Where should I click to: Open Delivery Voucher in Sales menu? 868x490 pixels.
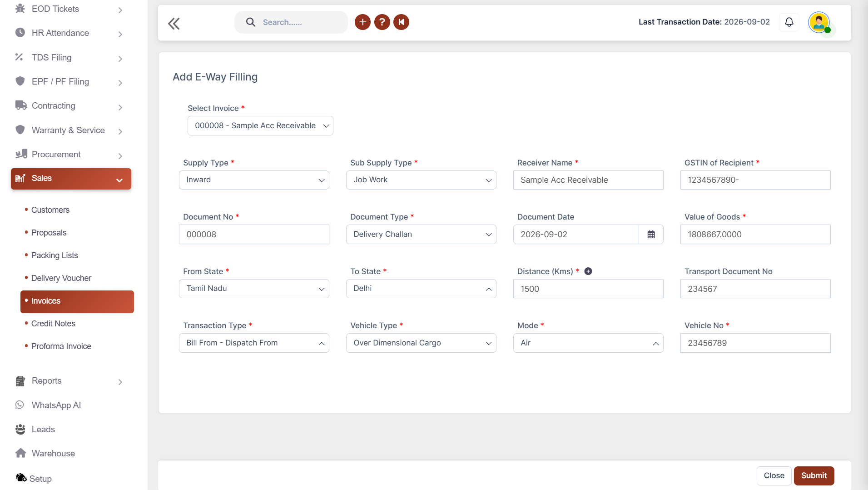[61, 278]
